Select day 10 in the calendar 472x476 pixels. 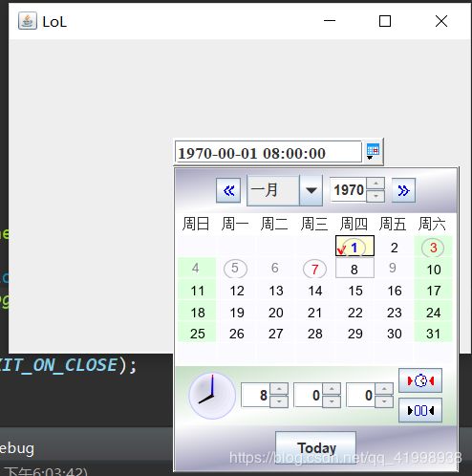click(x=433, y=269)
